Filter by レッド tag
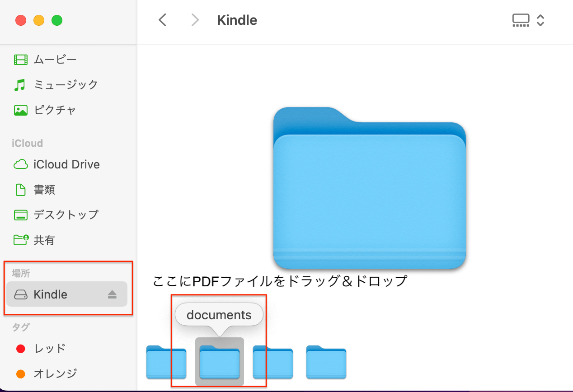573x392 pixels. point(41,348)
